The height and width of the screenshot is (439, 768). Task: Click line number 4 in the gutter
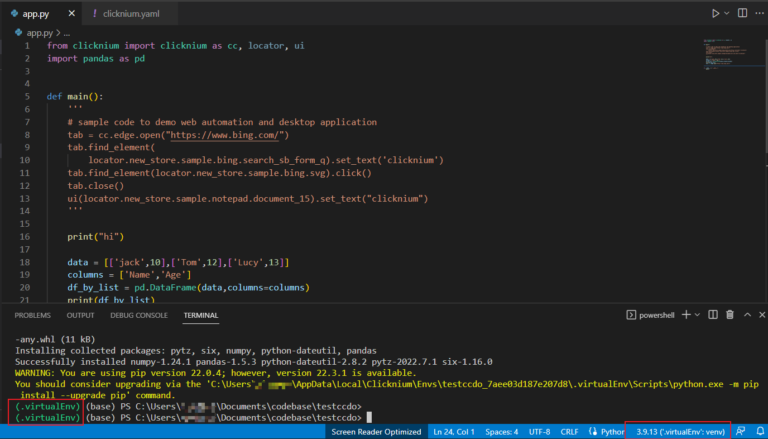tap(27, 84)
